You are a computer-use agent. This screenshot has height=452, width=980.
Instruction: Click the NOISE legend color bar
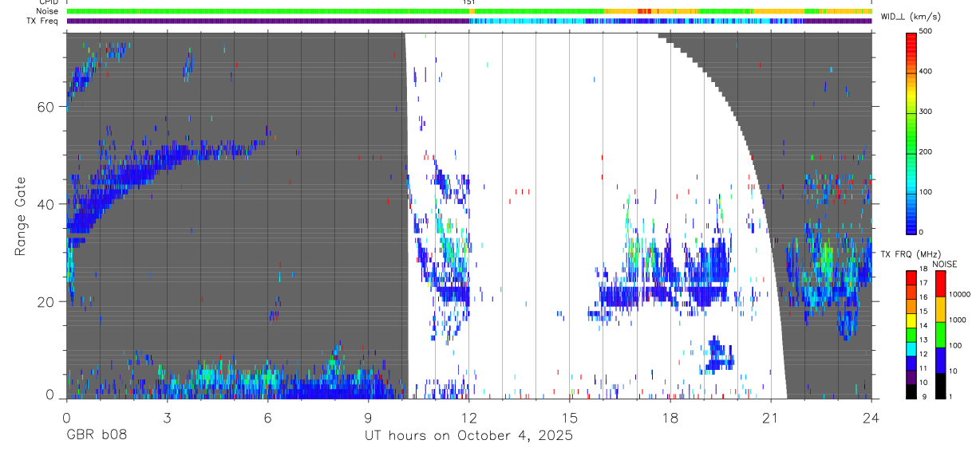941,334
